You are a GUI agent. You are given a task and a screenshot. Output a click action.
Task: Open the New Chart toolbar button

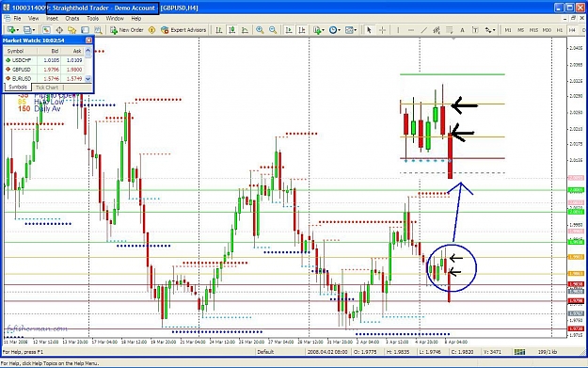[10, 30]
